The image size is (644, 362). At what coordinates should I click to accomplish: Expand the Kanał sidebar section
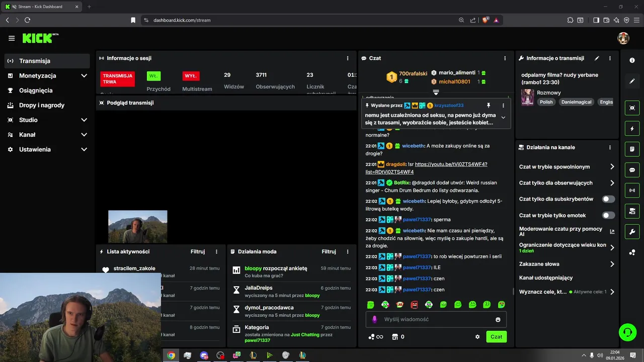tap(47, 135)
